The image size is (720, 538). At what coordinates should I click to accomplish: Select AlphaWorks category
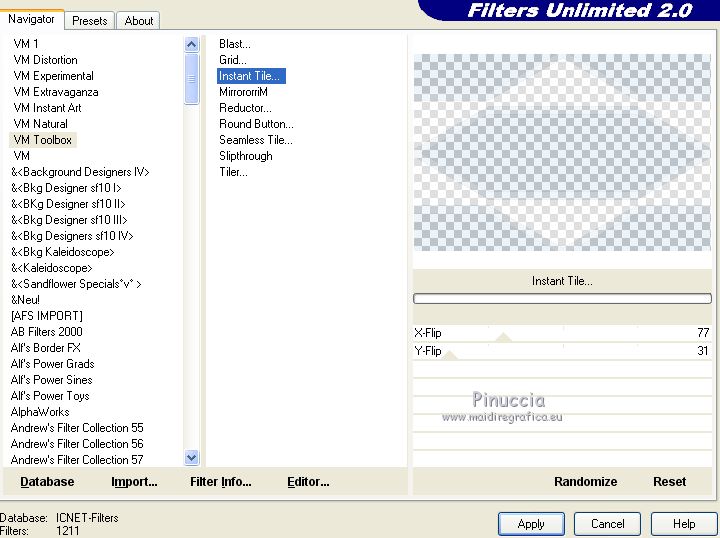point(40,412)
